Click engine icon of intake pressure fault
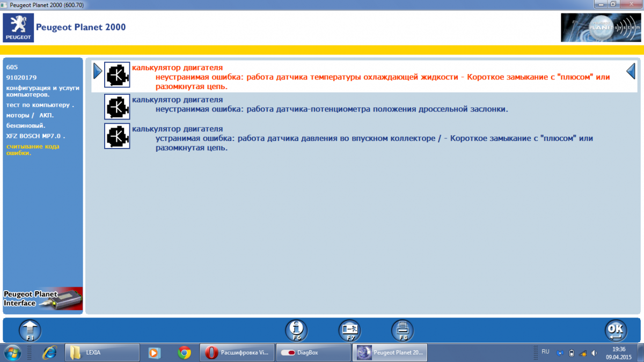The width and height of the screenshot is (644, 362). pyautogui.click(x=117, y=136)
